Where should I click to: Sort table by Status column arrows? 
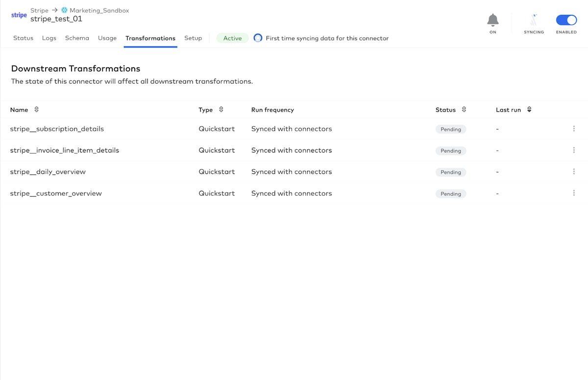tap(464, 110)
